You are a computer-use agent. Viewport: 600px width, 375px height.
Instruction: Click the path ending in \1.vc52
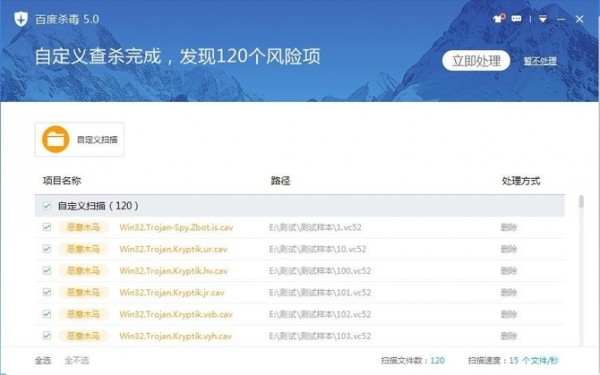315,227
